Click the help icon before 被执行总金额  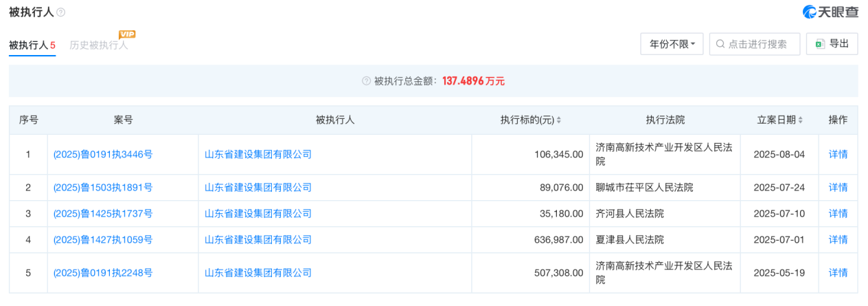366,81
